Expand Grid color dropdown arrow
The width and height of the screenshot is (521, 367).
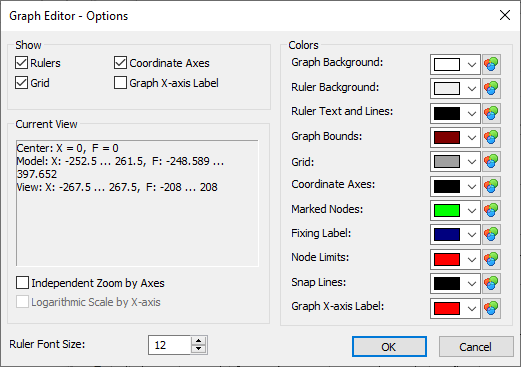coord(472,162)
